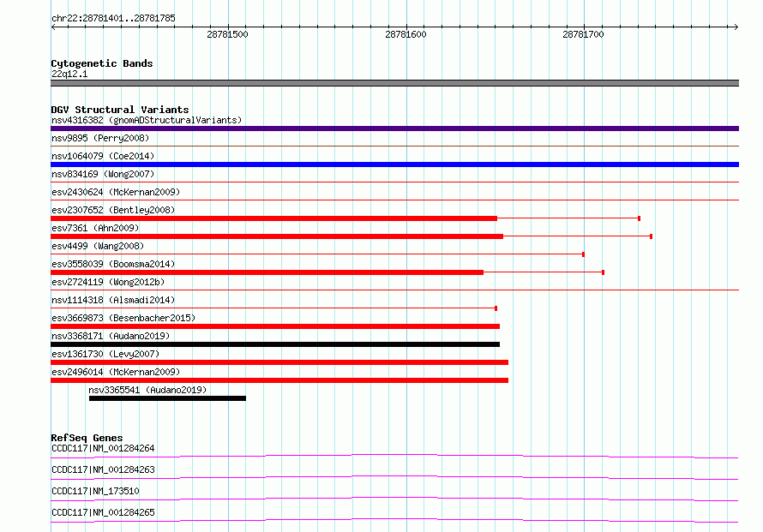Select the red esv3669873 variant bar

tap(275, 326)
